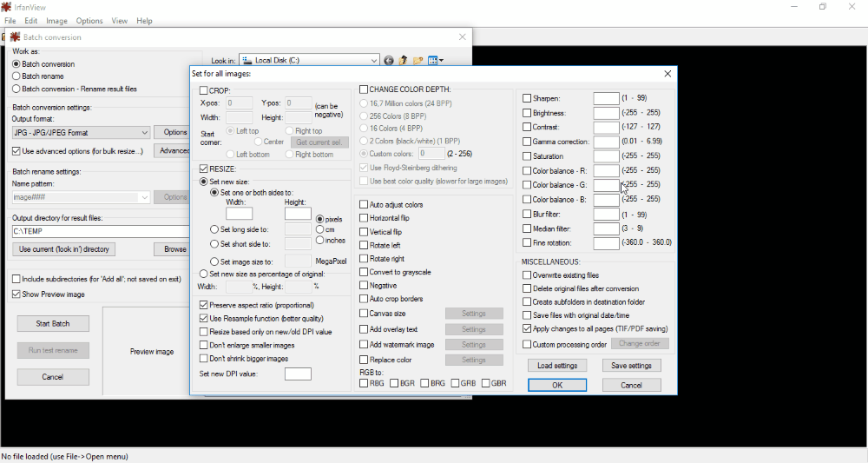The width and height of the screenshot is (868, 463).
Task: Enable Add watermark image checkbox
Action: pyautogui.click(x=364, y=345)
